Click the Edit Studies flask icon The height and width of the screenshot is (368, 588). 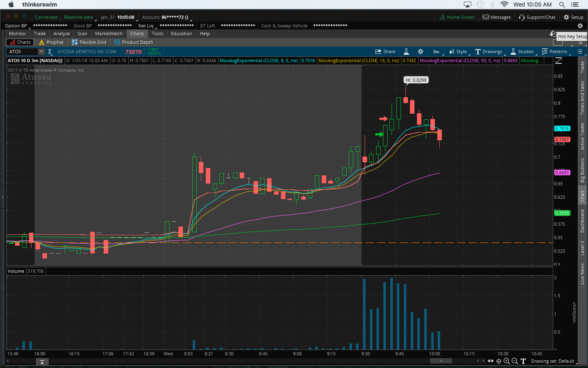(x=406, y=52)
